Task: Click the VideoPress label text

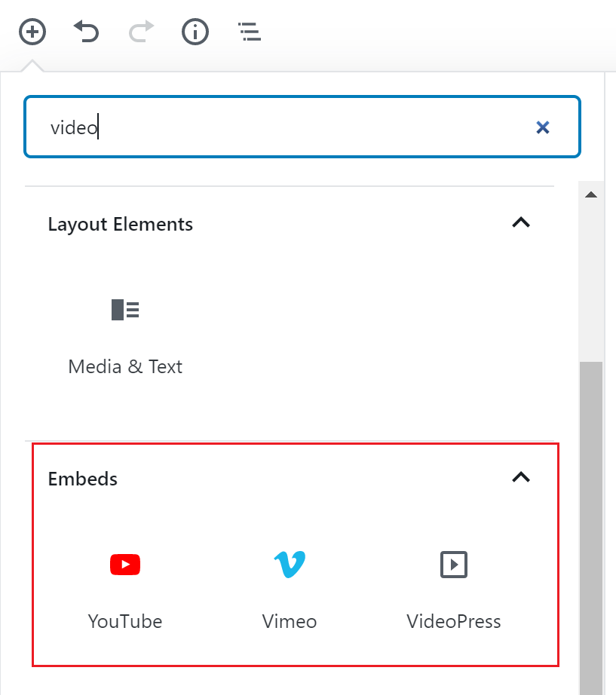Action: 454,621
